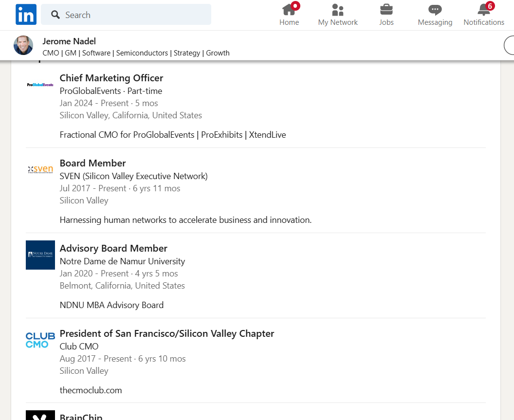Image resolution: width=514 pixels, height=420 pixels.
Task: Click Jerome Nadel's profile photo
Action: point(23,45)
